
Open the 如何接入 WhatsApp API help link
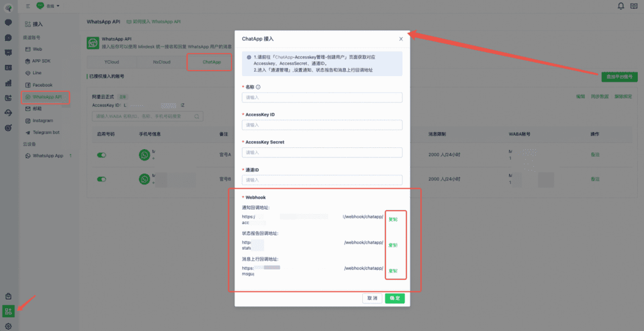point(153,21)
